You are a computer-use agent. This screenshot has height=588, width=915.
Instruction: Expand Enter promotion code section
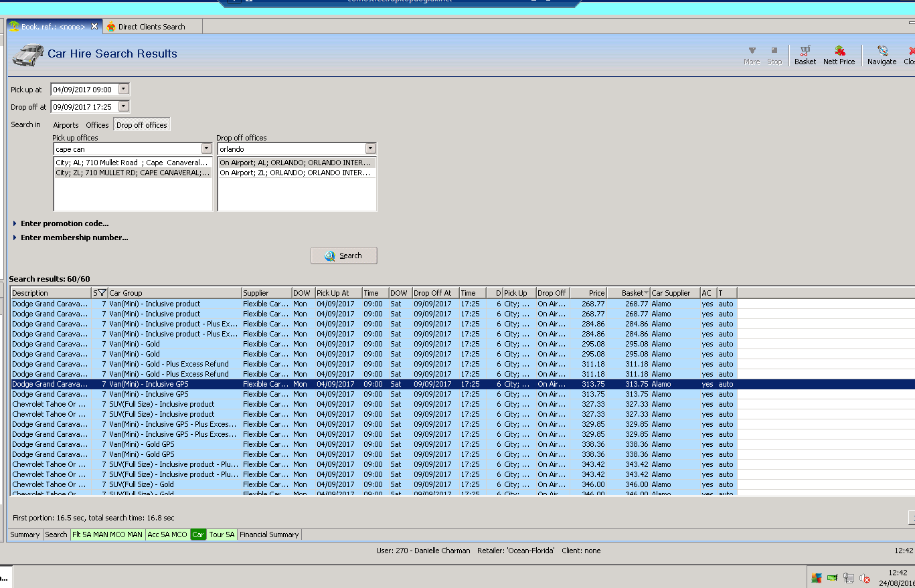[64, 223]
